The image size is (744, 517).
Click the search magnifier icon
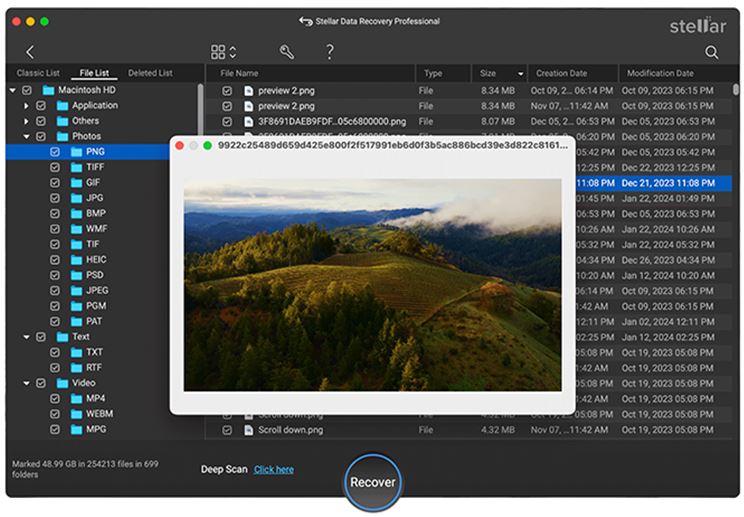712,52
